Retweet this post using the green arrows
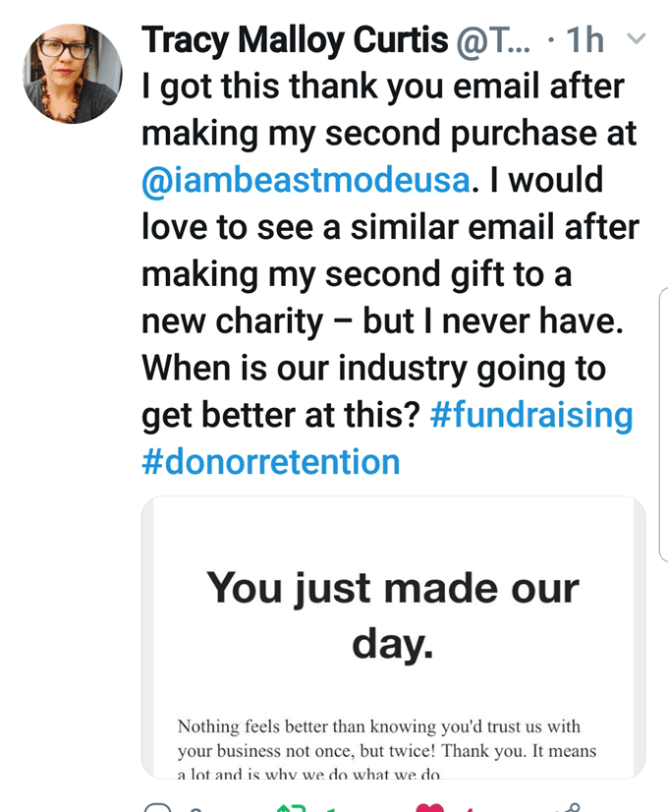 292,808
